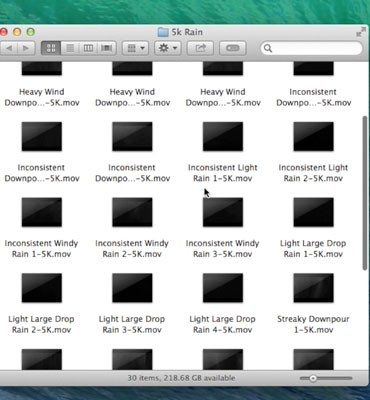Click the fullscreen arrows icon

360,33
